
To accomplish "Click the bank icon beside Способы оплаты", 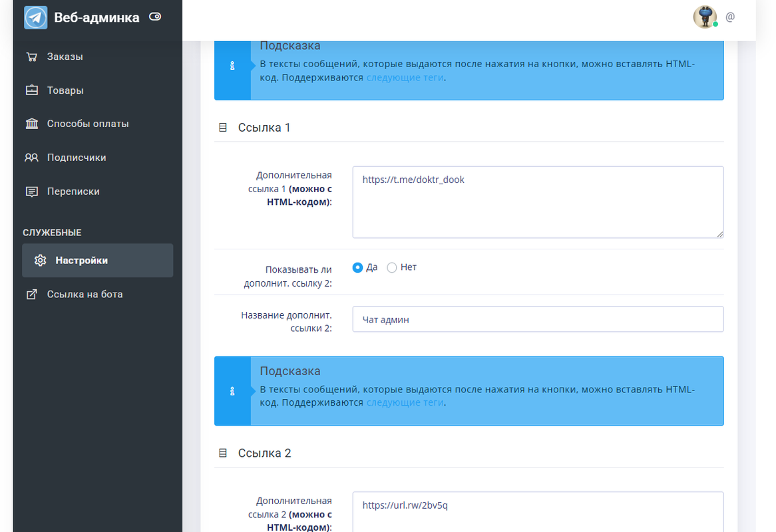I will pyautogui.click(x=32, y=124).
